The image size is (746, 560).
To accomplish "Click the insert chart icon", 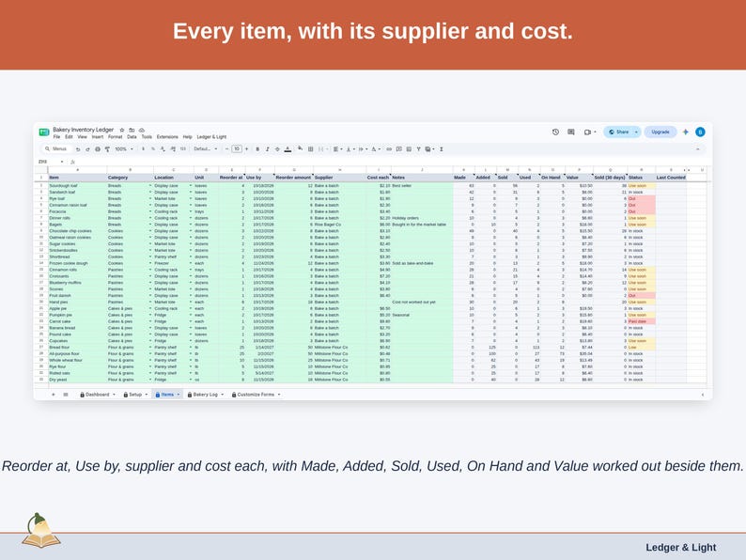I will [409, 149].
